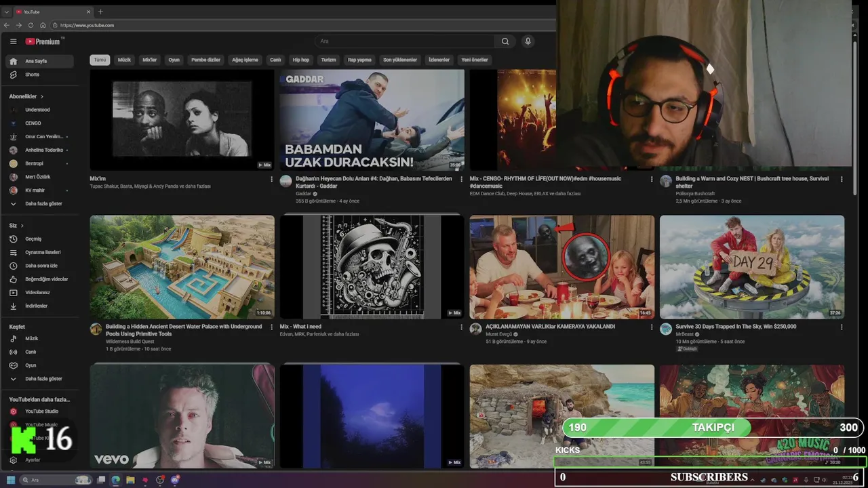Open the CENGO subscription channel

pyautogui.click(x=41, y=123)
